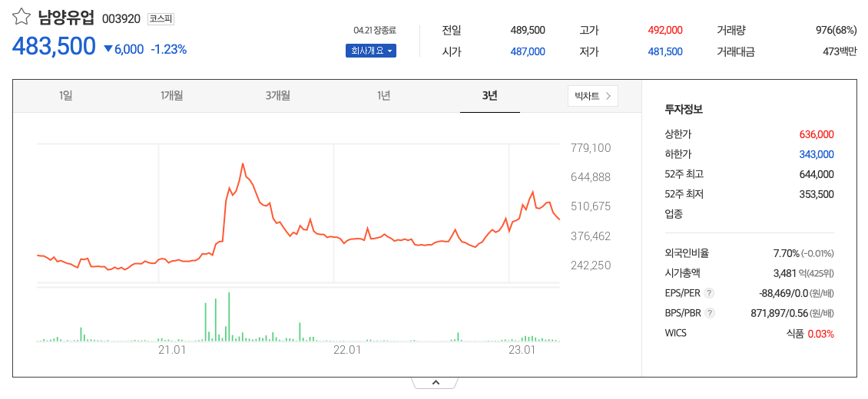Collapse the chart panel with bottom chevron
This screenshot has width=868, height=399.
click(435, 382)
